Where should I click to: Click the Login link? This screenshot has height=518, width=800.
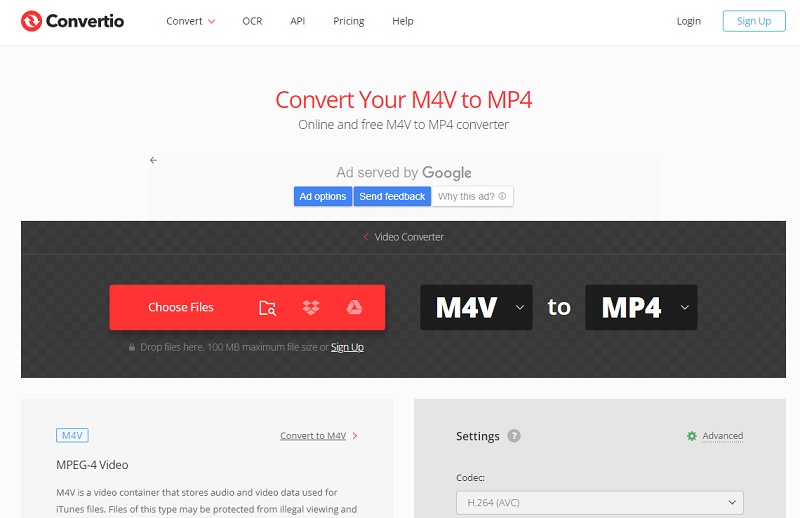(688, 21)
